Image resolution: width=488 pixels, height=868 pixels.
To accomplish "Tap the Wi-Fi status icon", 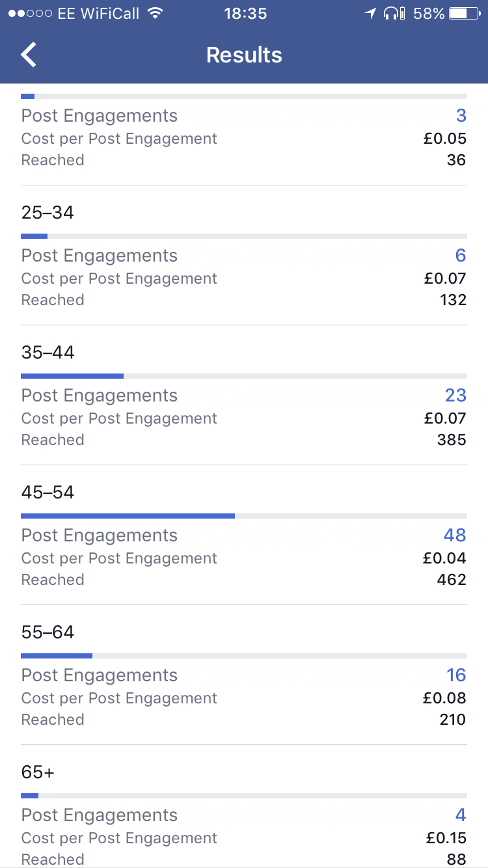I will pos(155,13).
